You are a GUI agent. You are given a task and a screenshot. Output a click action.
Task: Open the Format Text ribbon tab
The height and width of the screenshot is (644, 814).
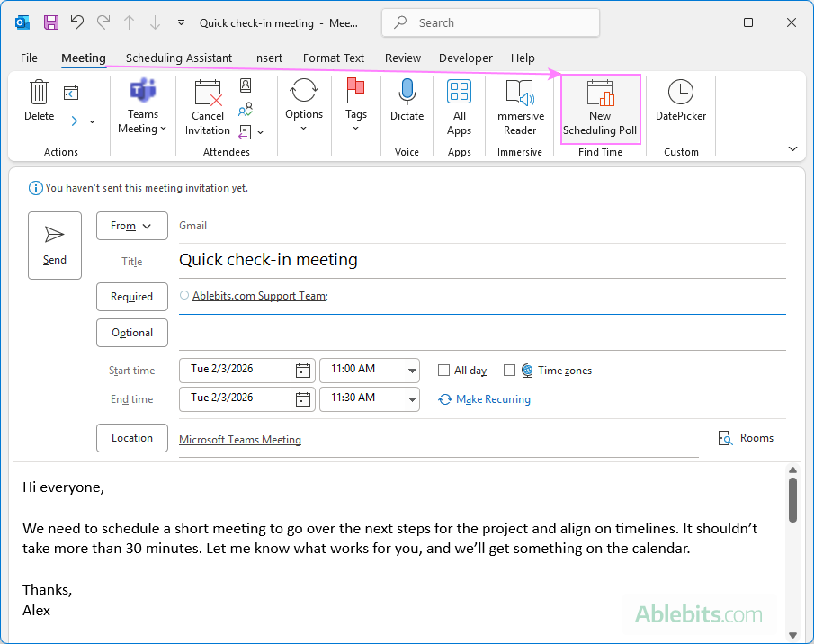point(333,58)
